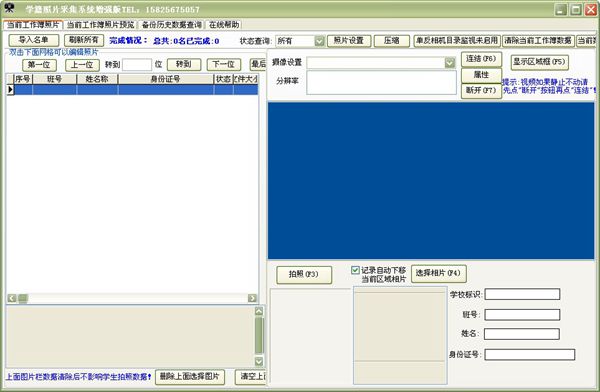Screen dimensions: 600x392
Task: Open 照片设置 button
Action: coord(349,41)
